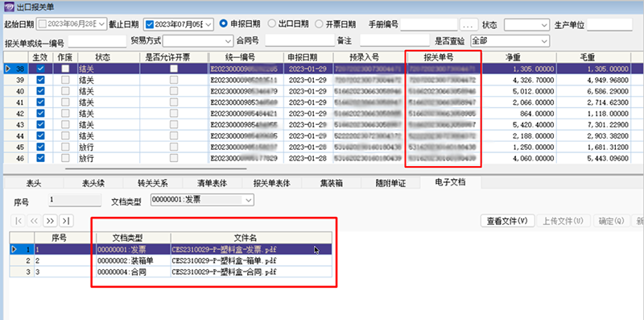
Task: Click the 查看文件(V) button
Action: tap(507, 221)
